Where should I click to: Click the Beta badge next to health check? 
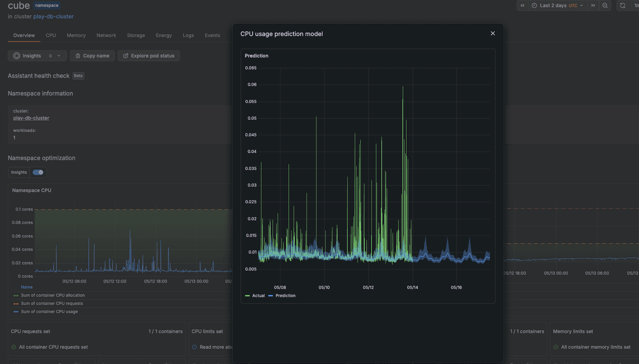pyautogui.click(x=78, y=76)
